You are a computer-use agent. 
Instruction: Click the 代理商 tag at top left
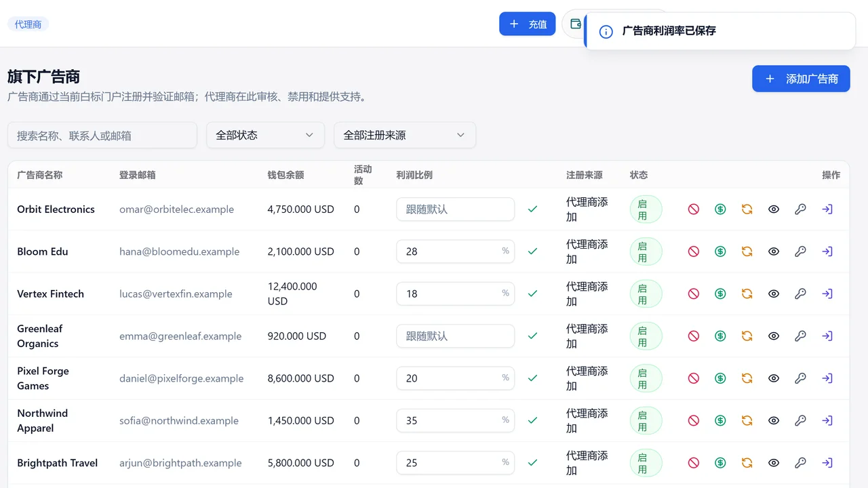pos(28,24)
